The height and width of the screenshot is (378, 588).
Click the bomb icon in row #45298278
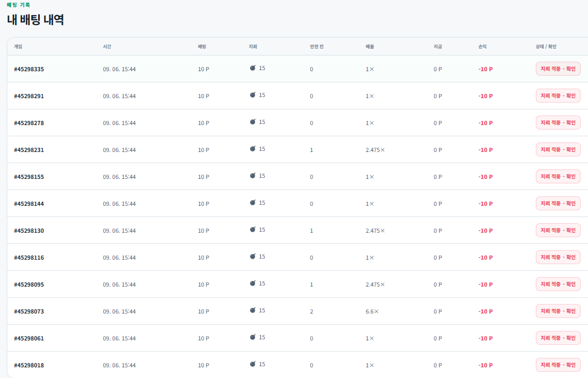pyautogui.click(x=252, y=122)
